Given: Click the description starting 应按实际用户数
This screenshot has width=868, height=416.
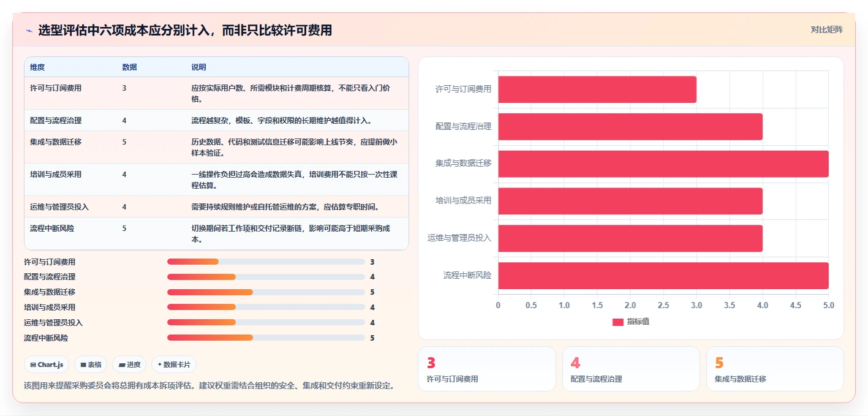Looking at the screenshot, I should point(291,93).
